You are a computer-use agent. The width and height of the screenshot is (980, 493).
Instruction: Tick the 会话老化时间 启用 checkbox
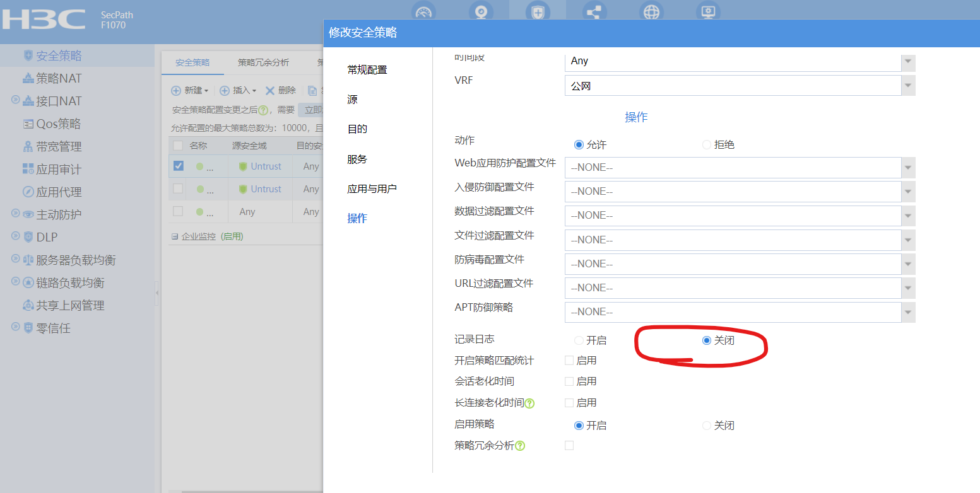[x=569, y=381]
